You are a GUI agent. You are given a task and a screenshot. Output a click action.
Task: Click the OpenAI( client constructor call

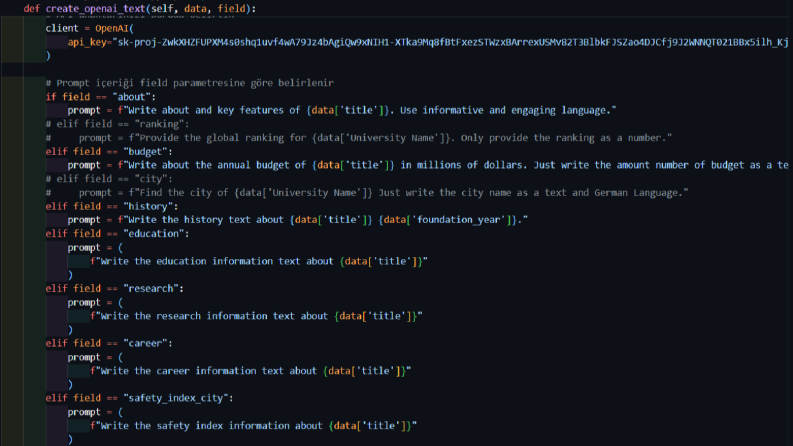114,28
